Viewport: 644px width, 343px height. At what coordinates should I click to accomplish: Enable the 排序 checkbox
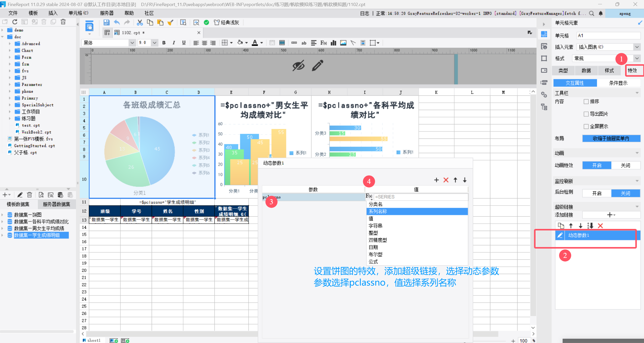[x=586, y=101]
